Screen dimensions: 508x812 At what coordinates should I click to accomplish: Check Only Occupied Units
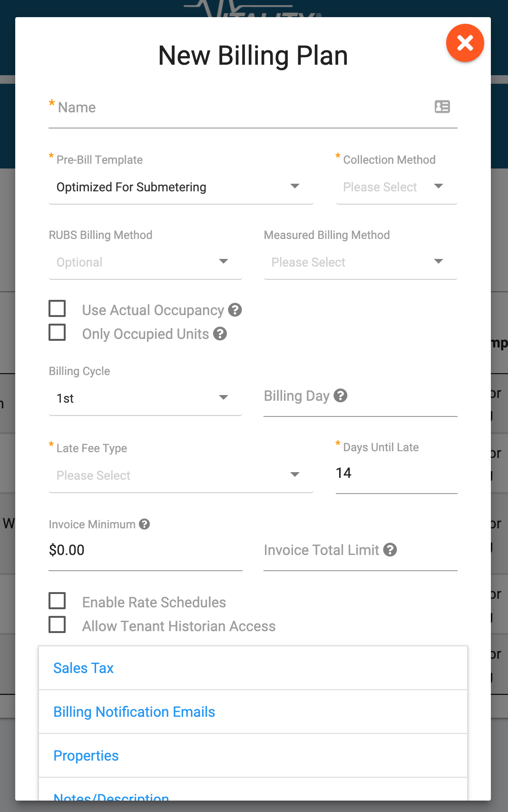tap(57, 332)
